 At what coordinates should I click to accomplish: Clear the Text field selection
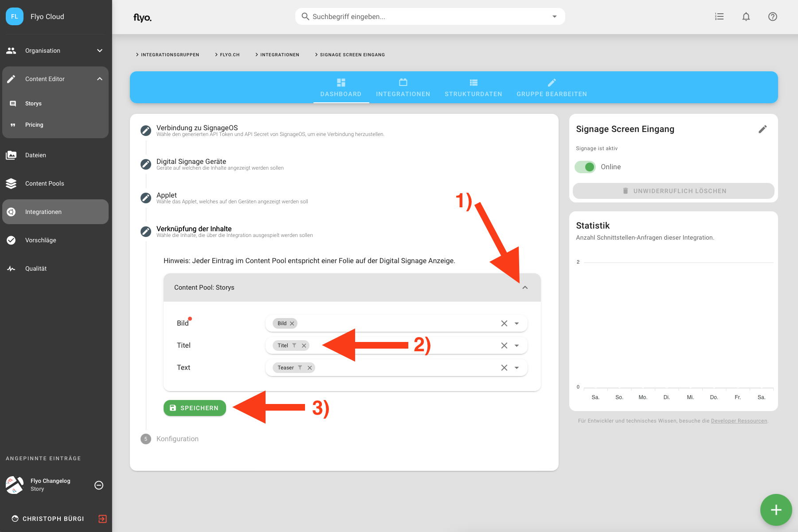[504, 368]
